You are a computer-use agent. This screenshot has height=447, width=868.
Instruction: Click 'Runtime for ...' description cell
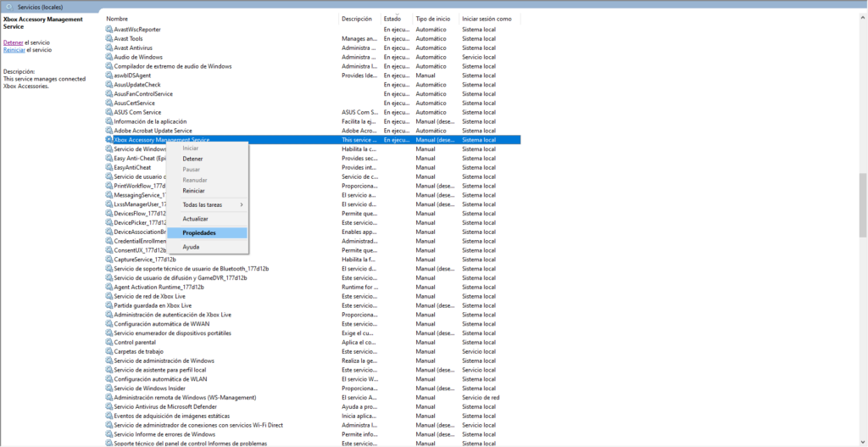coord(359,287)
